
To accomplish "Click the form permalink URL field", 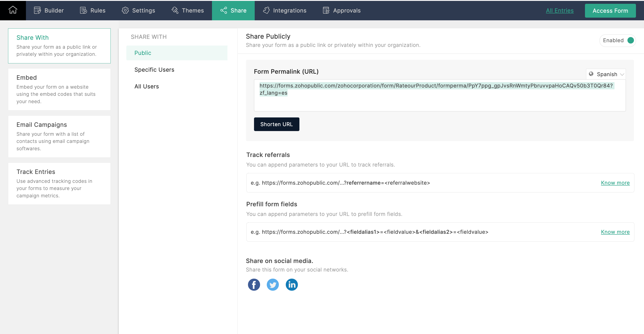I will 439,95.
